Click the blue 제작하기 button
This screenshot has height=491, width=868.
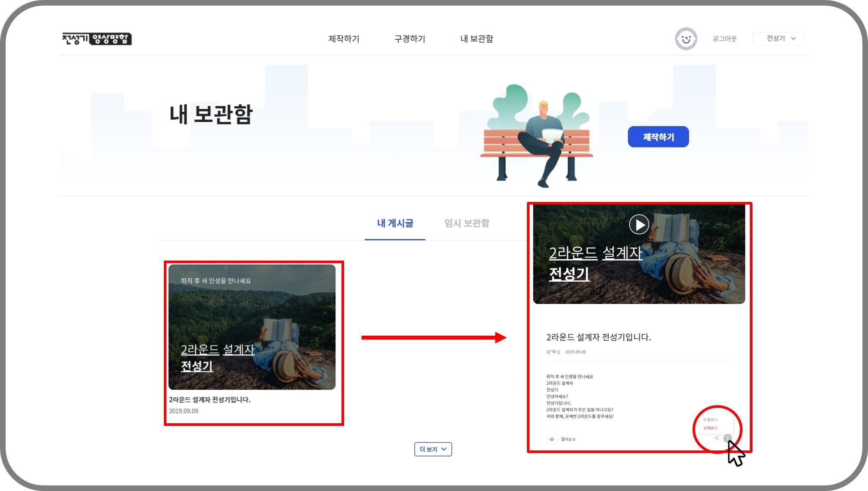pos(658,137)
